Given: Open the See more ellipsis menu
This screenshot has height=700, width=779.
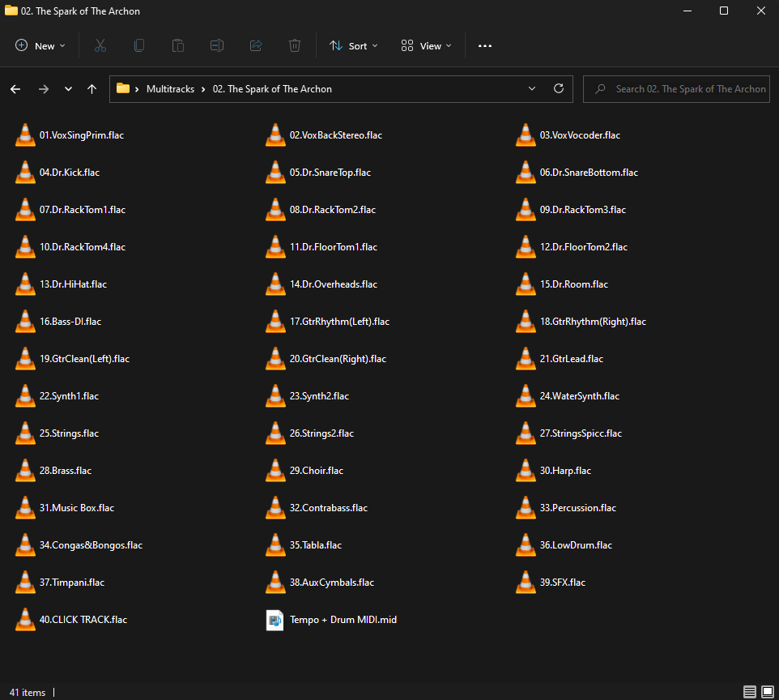Looking at the screenshot, I should (x=484, y=45).
